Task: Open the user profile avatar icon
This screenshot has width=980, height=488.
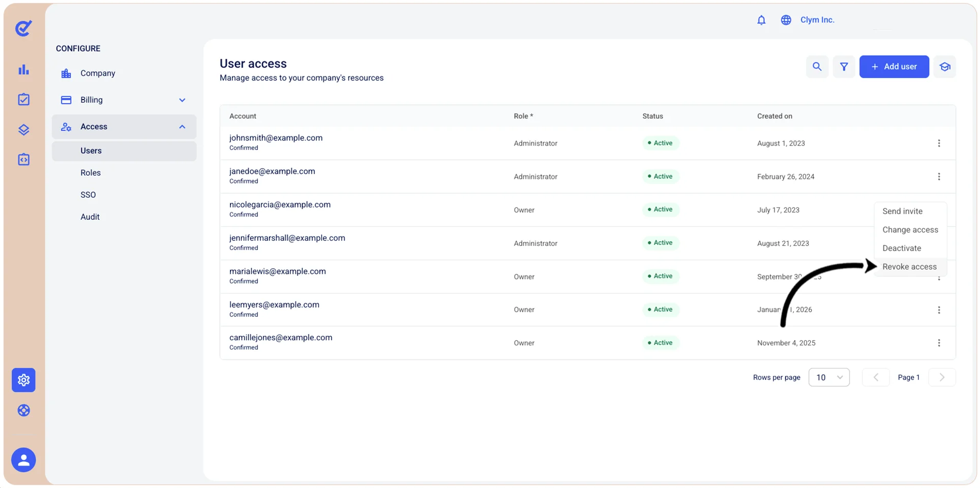Action: tap(24, 460)
